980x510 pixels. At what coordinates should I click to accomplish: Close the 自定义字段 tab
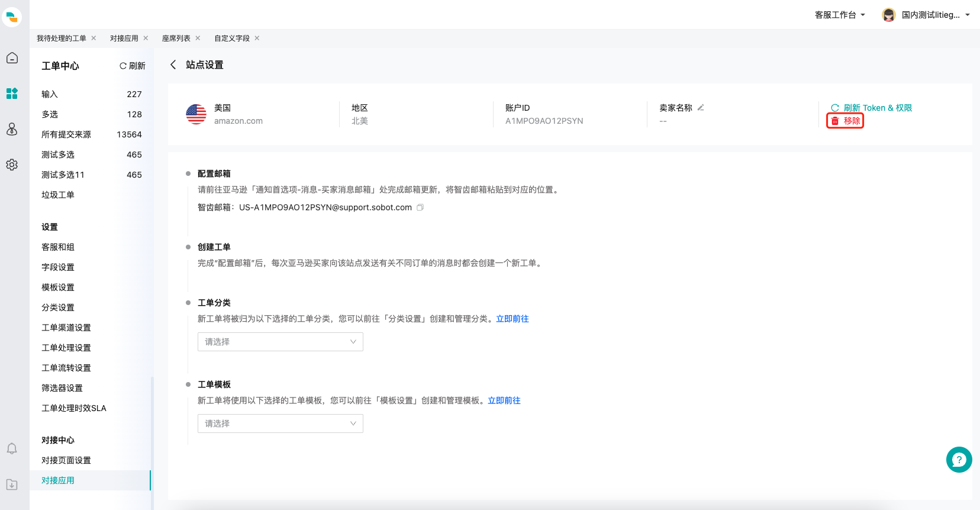pos(257,38)
